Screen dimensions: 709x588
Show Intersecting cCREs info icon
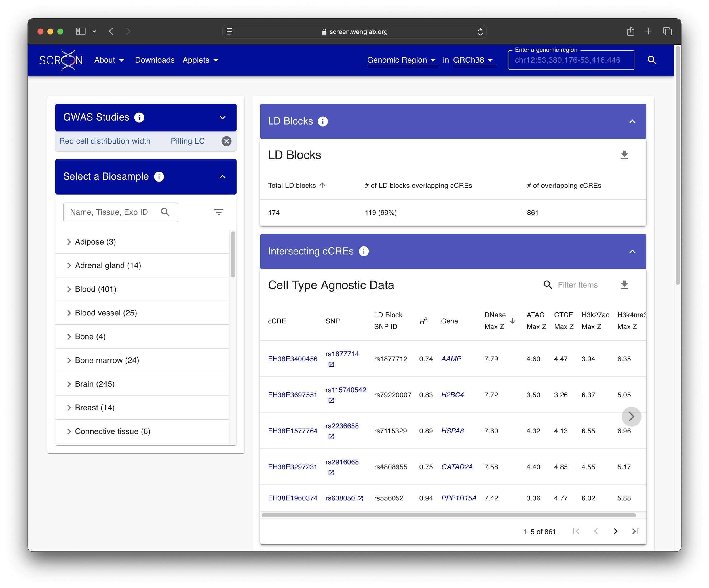(x=364, y=251)
